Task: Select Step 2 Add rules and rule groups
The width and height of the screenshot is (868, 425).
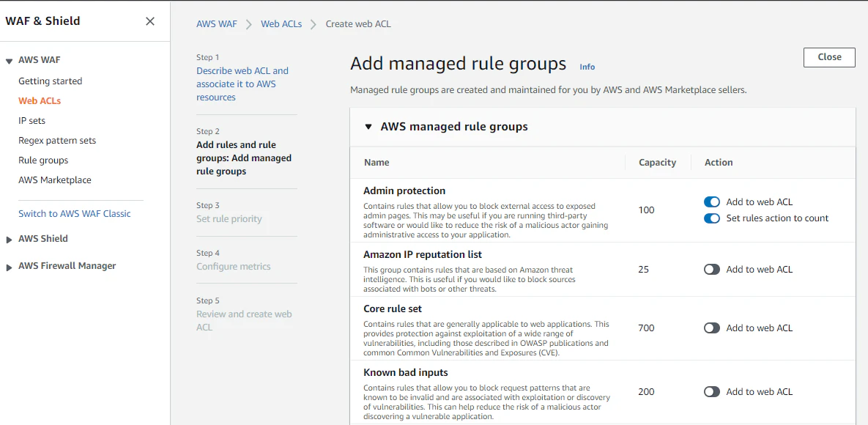Action: coord(244,158)
